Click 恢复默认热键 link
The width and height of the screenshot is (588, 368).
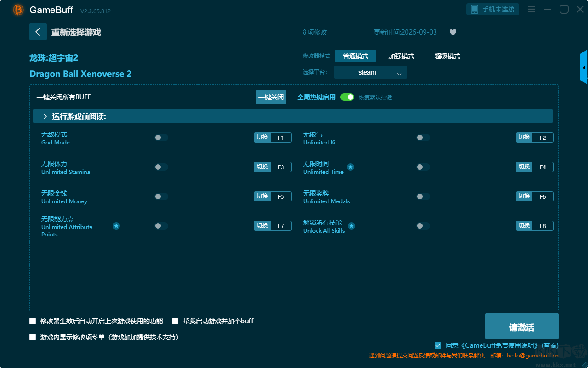point(375,98)
